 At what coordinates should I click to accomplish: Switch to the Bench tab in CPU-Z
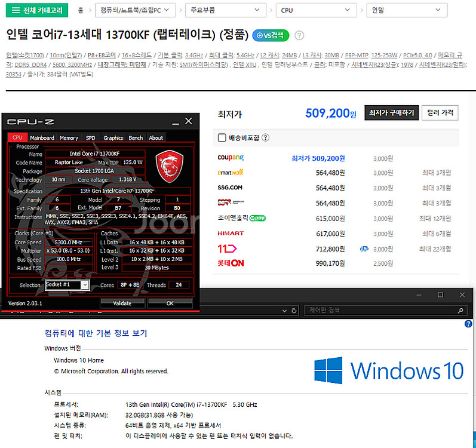[136, 138]
